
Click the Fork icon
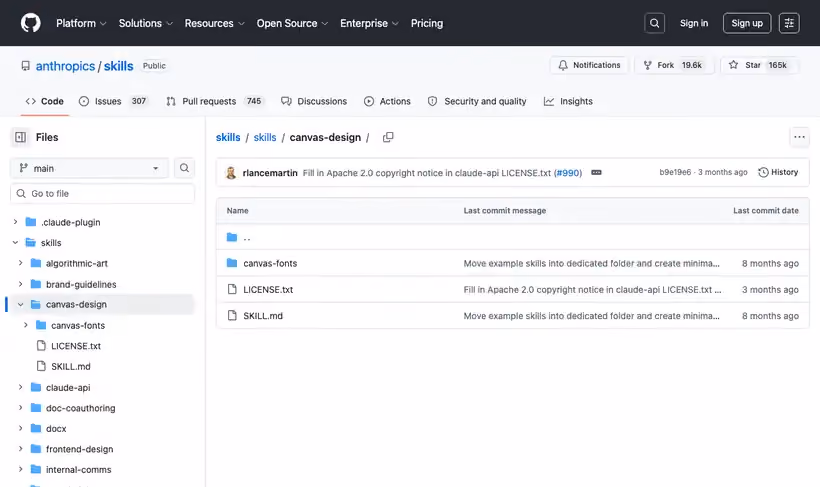(x=647, y=65)
